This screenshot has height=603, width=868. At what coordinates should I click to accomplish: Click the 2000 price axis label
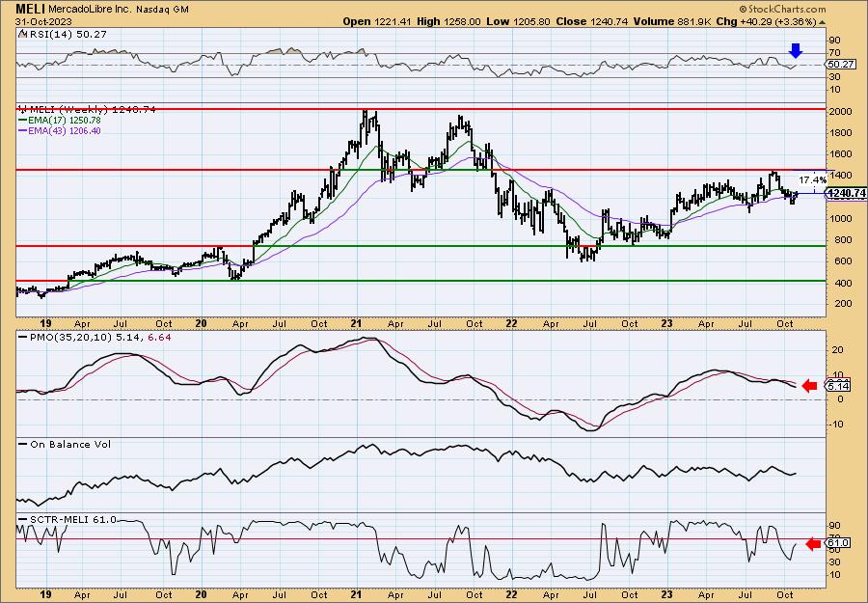[840, 111]
